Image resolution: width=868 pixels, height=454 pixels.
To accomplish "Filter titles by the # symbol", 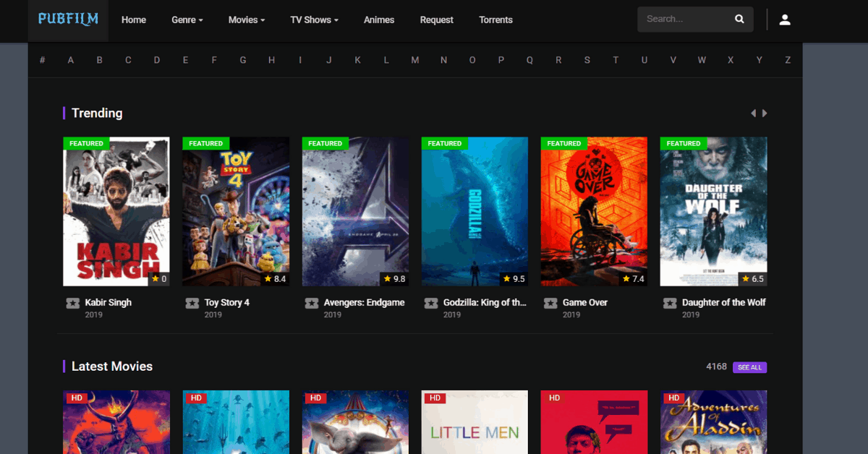I will pos(42,61).
